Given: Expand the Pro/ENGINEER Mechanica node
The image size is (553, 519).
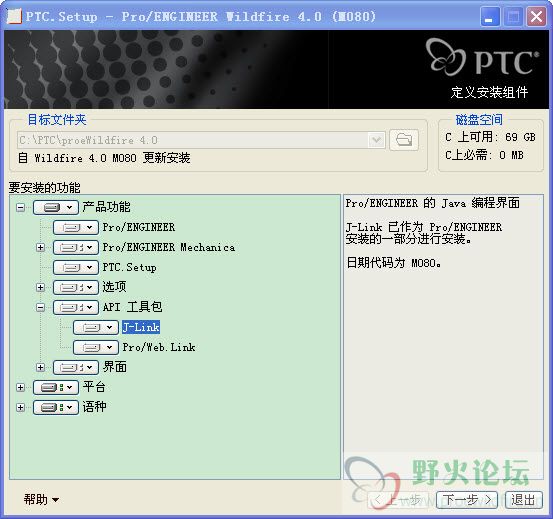Looking at the screenshot, I should coord(41,248).
